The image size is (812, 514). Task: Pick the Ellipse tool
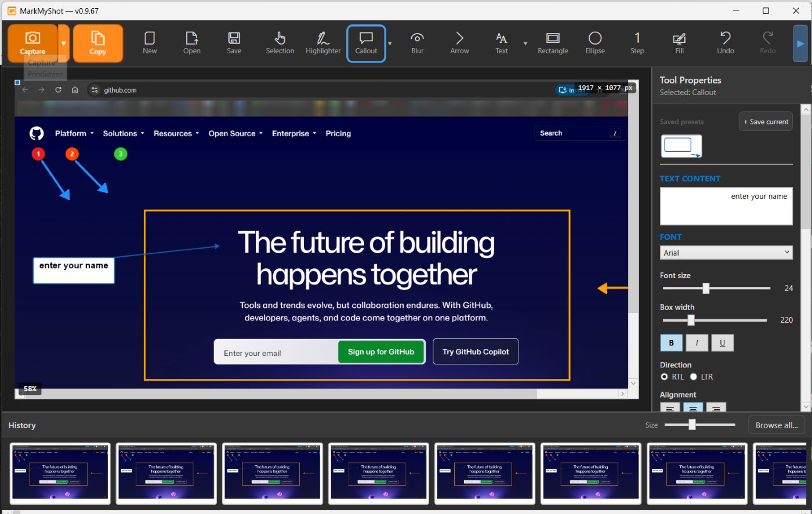pos(595,43)
